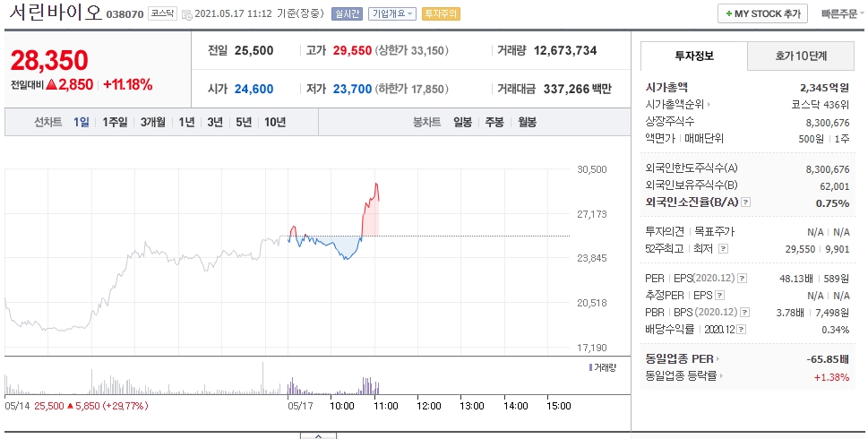
Task: Click the 시가 value 24,600
Action: tap(254, 89)
